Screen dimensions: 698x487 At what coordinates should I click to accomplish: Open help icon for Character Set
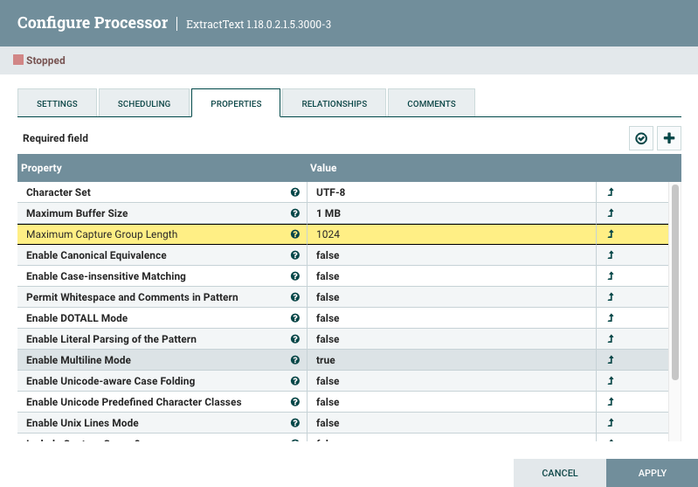[x=295, y=192]
